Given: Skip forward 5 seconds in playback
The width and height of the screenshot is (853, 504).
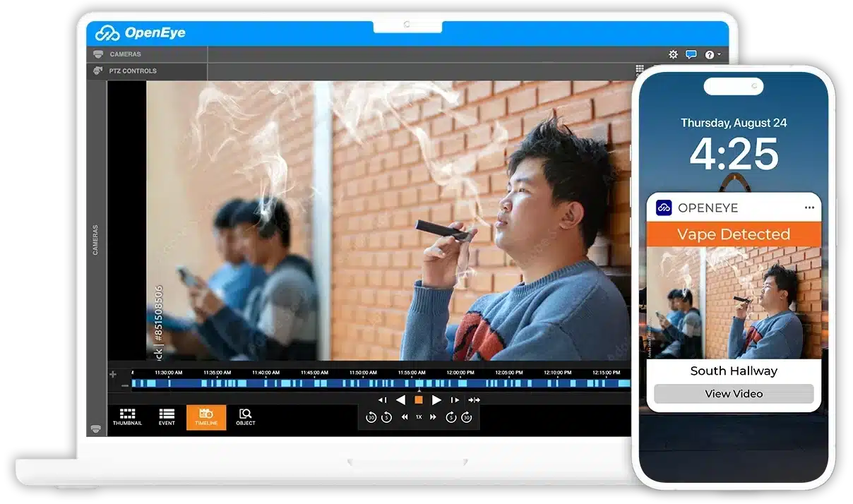Looking at the screenshot, I should (x=451, y=417).
